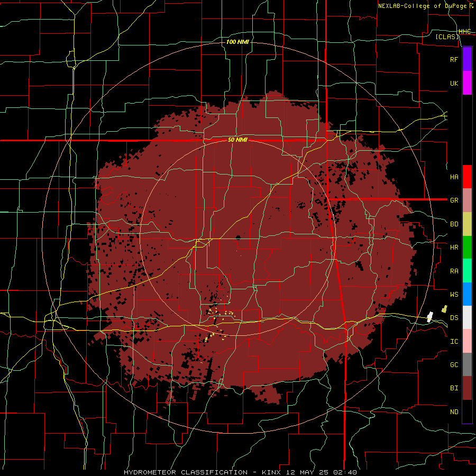Viewport: 476px width, 476px height.
Task: Click the HA legend label
Action: (454, 177)
